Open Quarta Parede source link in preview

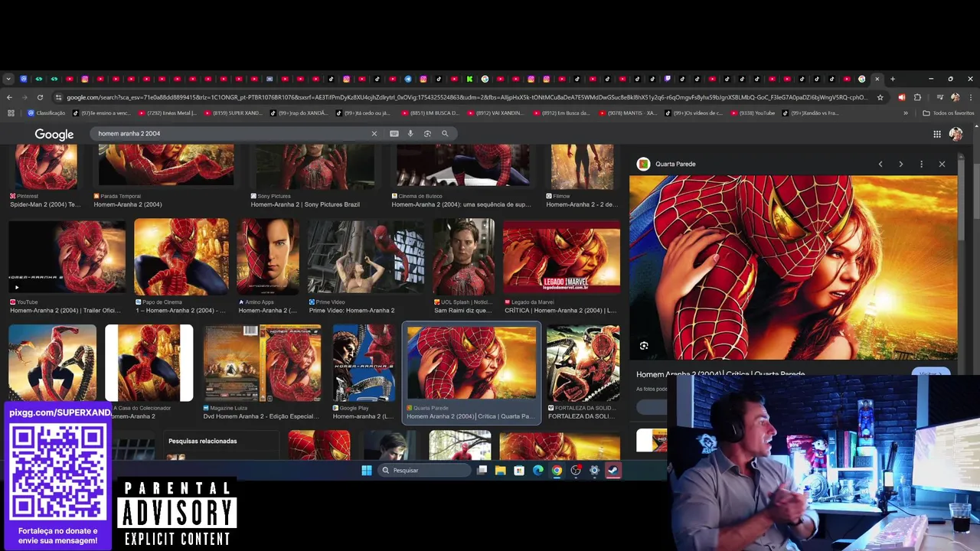point(666,164)
